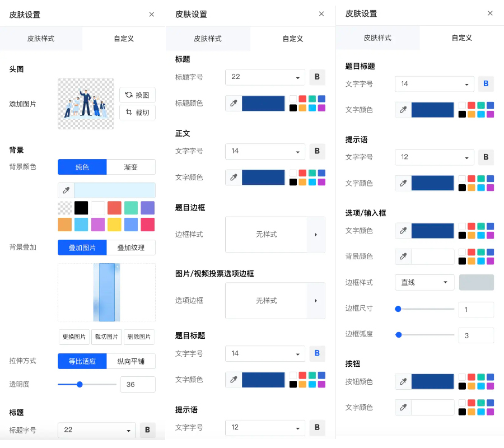Open the 正文 文字字号 dropdown showing 14
This screenshot has width=504, height=448.
[265, 151]
